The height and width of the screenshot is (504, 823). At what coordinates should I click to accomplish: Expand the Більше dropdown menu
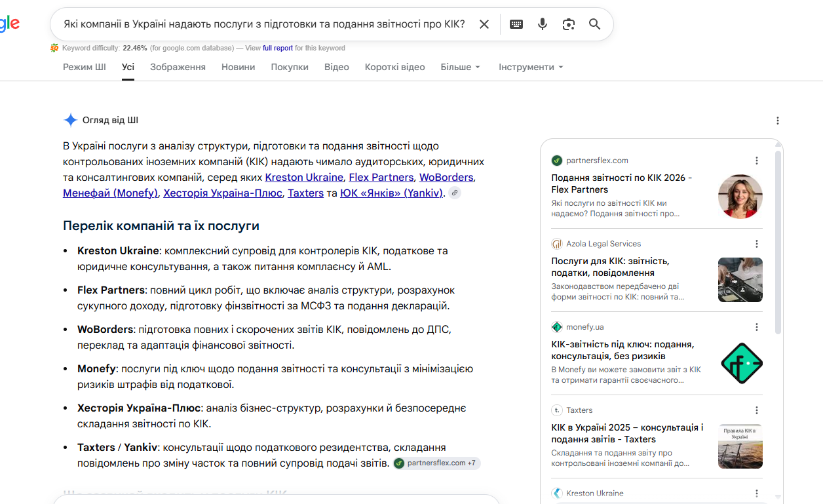click(461, 67)
